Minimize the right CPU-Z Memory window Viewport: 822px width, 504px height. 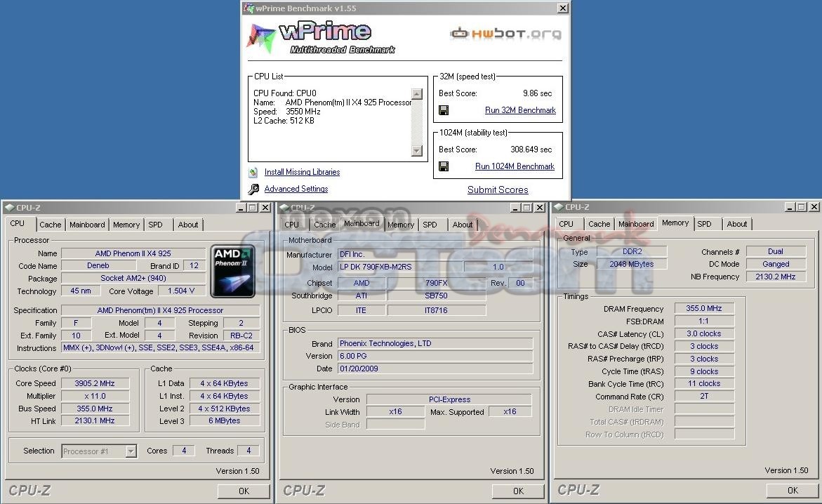(x=790, y=207)
